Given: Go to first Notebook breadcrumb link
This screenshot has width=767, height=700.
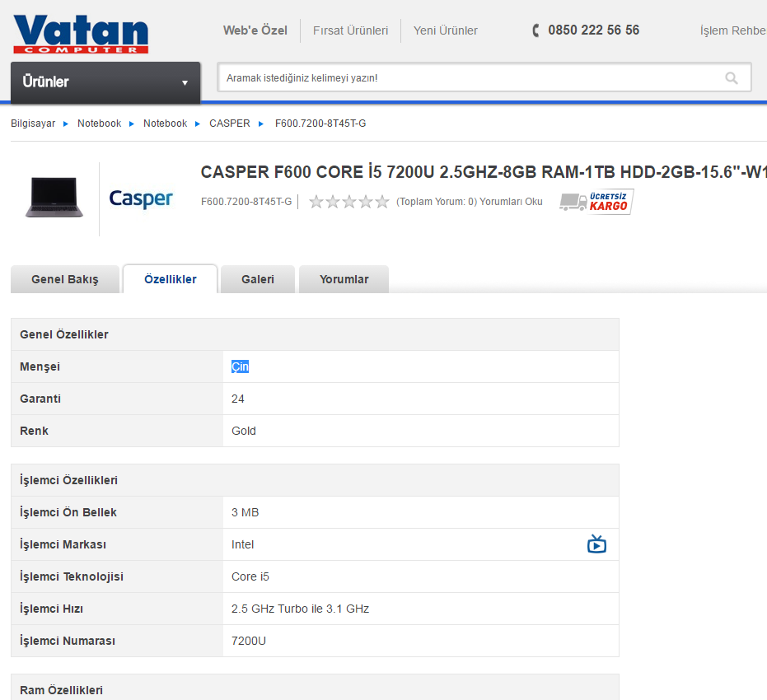Looking at the screenshot, I should tap(100, 124).
